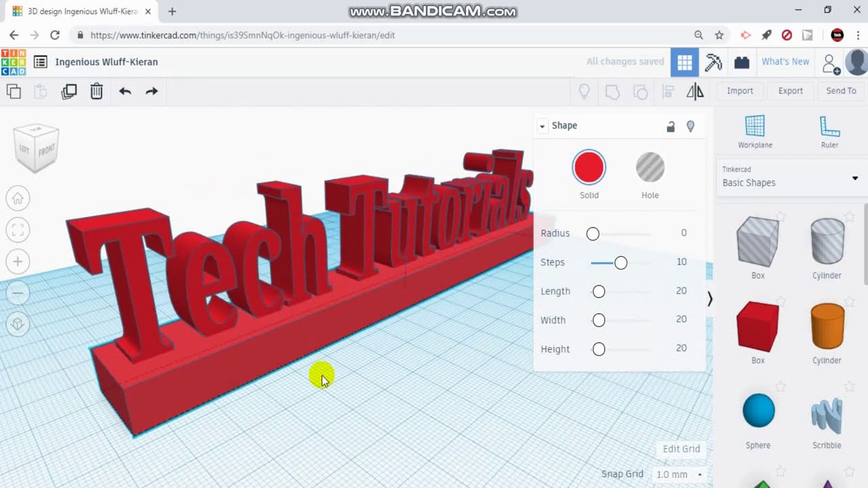This screenshot has width=868, height=488.
Task: Switch to 3D design grid view
Action: (685, 62)
